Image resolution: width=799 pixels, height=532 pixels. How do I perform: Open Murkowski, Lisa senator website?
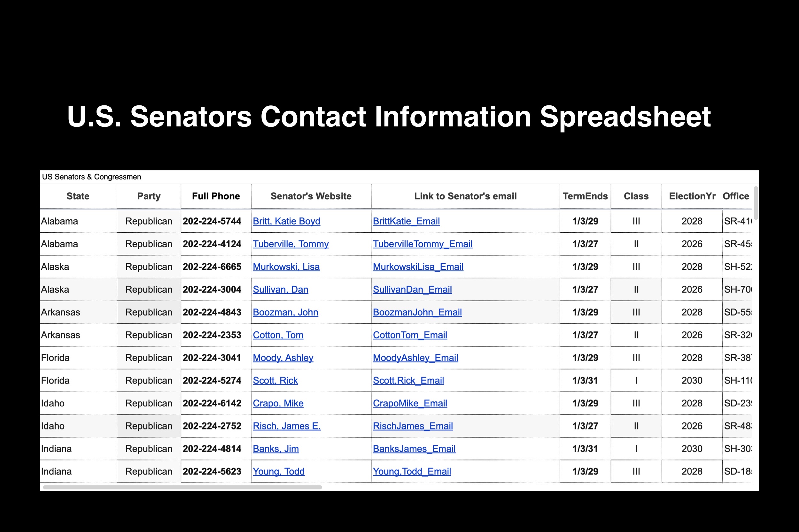(286, 267)
